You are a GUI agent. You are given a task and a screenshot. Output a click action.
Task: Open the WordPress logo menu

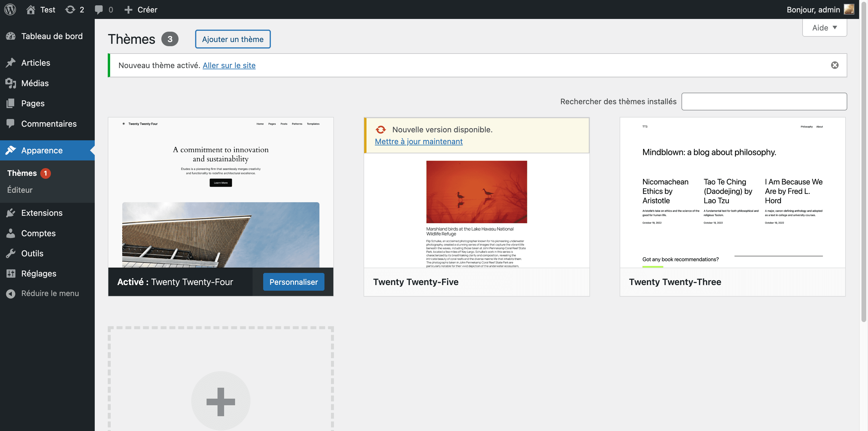[10, 9]
